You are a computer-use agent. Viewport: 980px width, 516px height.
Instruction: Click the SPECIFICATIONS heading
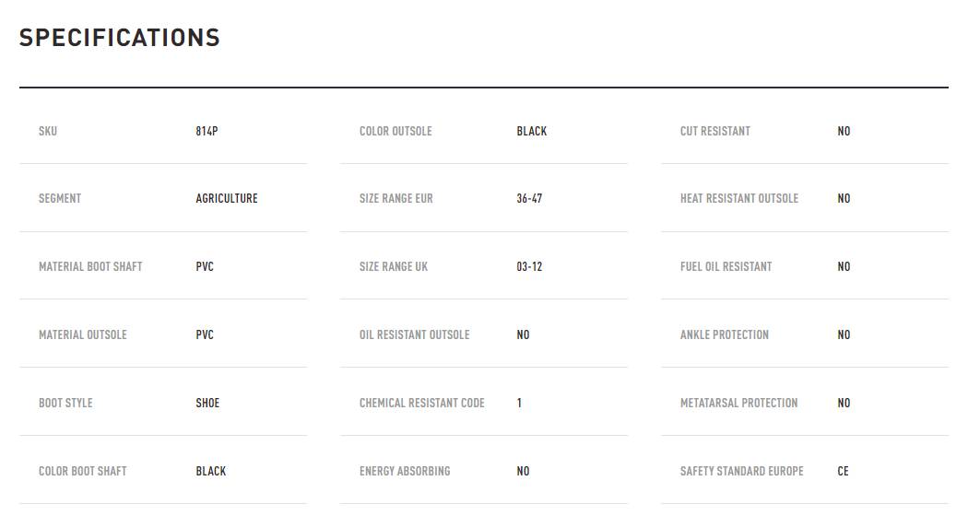pos(119,38)
